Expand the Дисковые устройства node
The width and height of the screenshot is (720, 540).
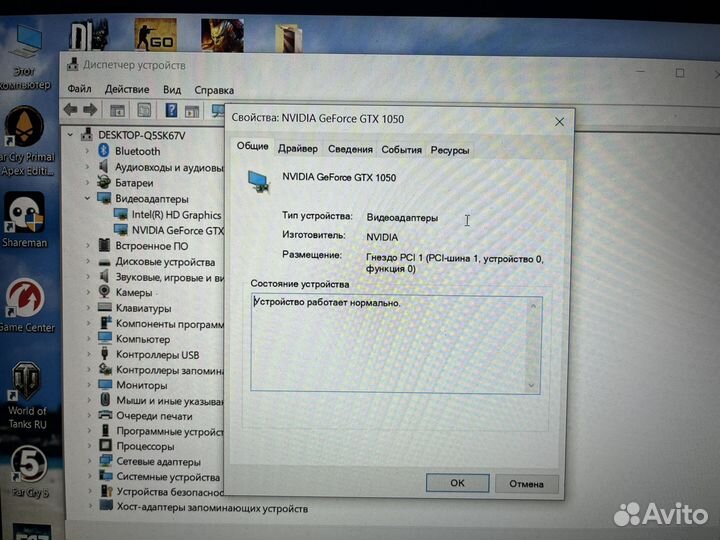click(87, 261)
